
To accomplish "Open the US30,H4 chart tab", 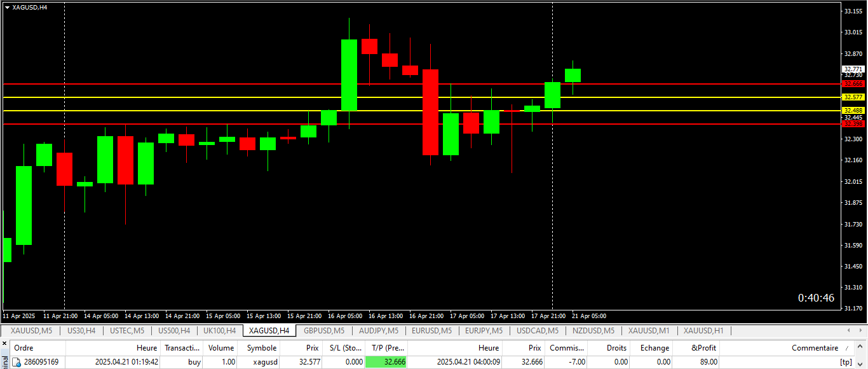I will coord(81,331).
